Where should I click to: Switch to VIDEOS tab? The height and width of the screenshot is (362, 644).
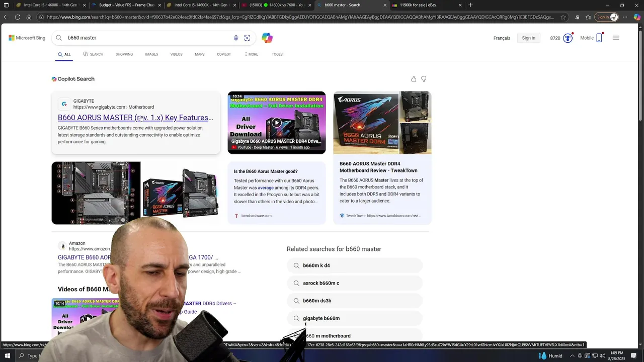click(x=176, y=54)
